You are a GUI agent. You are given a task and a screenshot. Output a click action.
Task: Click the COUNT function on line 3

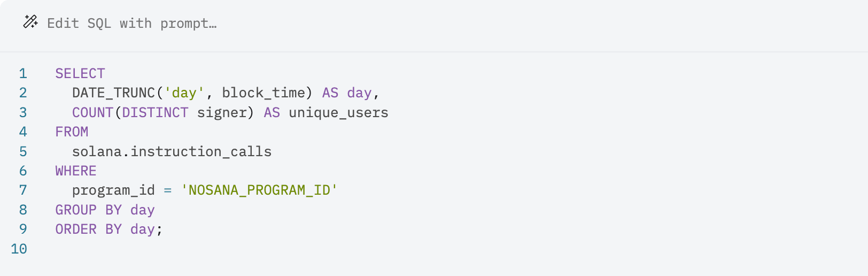coord(92,113)
